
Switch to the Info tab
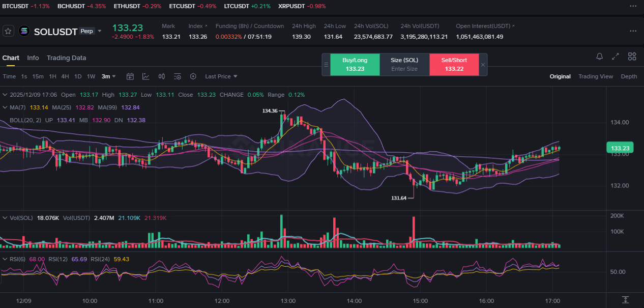(x=33, y=58)
